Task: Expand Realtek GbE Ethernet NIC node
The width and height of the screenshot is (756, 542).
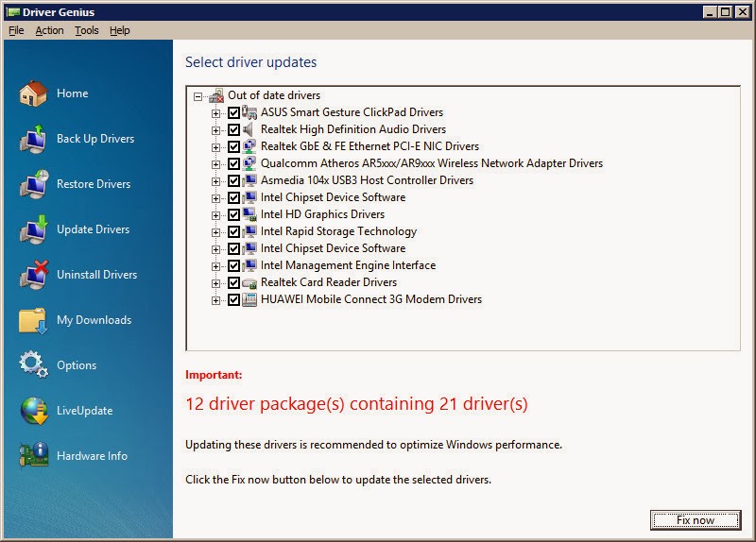Action: (215, 147)
